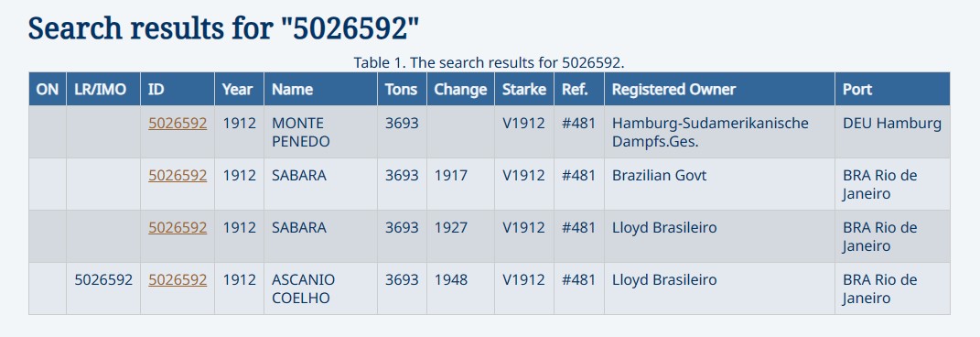The height and width of the screenshot is (337, 980).
Task: Select the DEU Hamburg port cell
Action: tap(892, 132)
